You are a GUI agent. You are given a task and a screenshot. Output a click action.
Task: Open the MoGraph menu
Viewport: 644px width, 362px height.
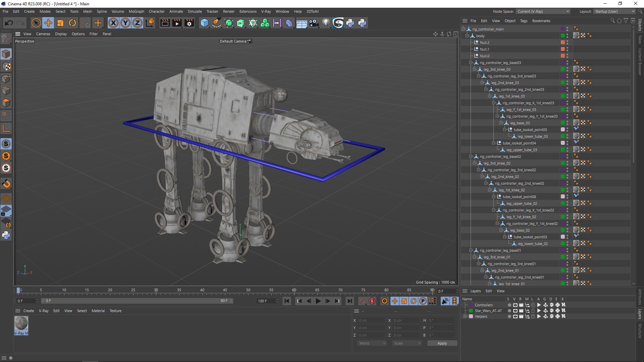click(136, 11)
